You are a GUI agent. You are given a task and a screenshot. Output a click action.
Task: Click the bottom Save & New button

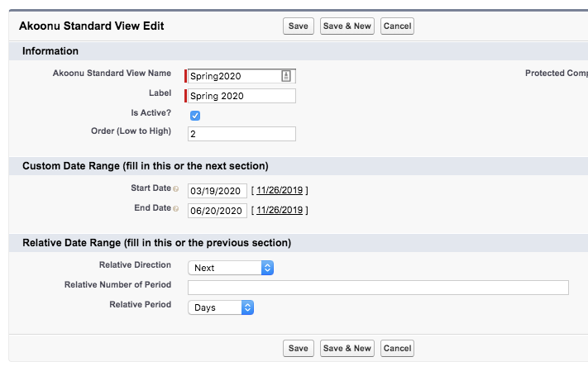click(x=347, y=348)
